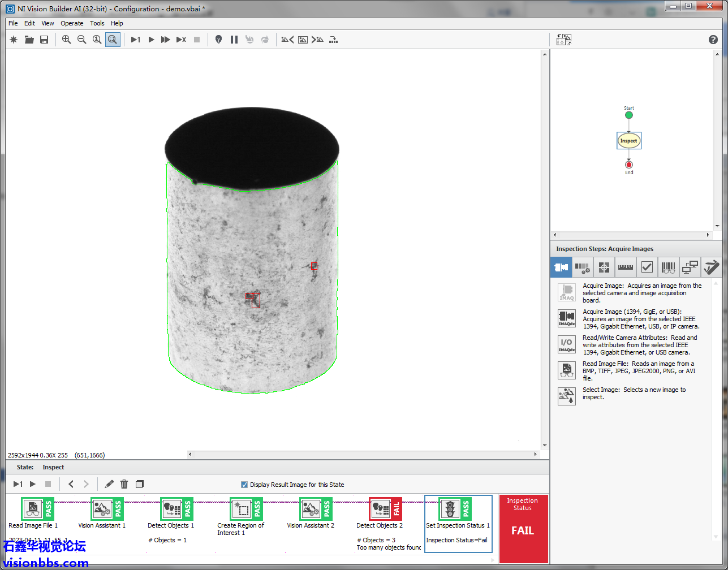Switch to Communicate networked computers tab
728x570 pixels.
690,267
